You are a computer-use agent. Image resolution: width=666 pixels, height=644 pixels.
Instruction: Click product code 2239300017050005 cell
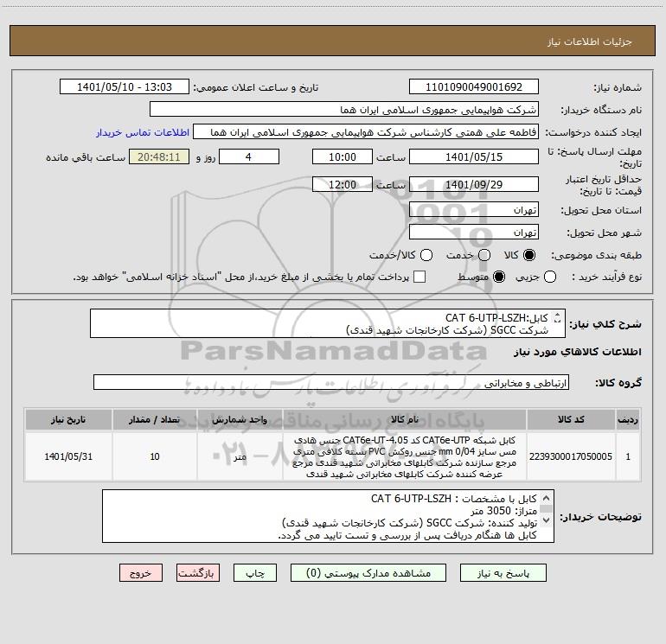click(571, 456)
